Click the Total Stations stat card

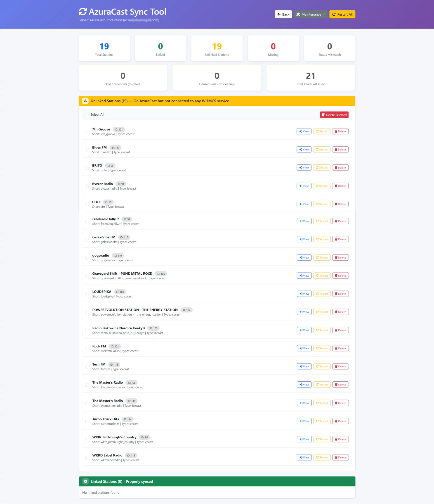(x=104, y=48)
